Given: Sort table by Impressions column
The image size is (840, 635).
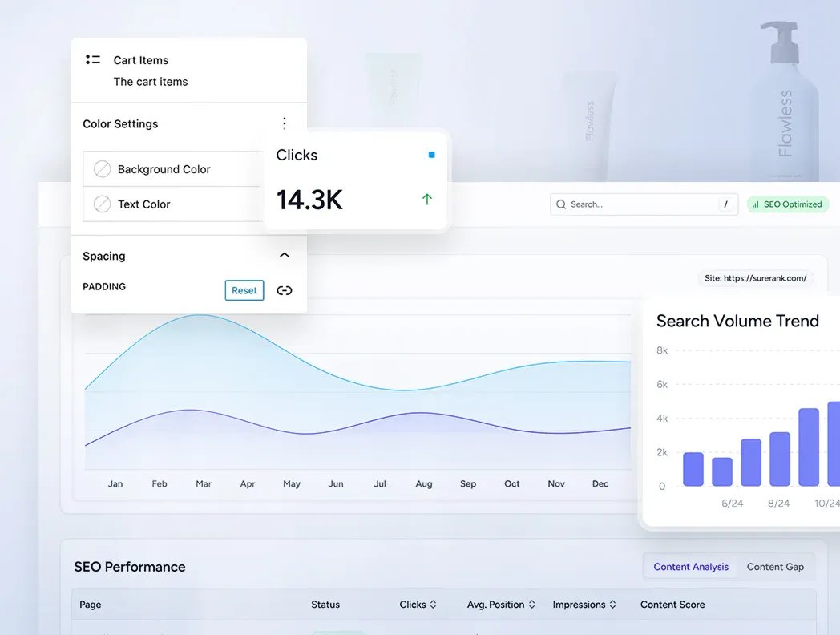Looking at the screenshot, I should tap(612, 605).
